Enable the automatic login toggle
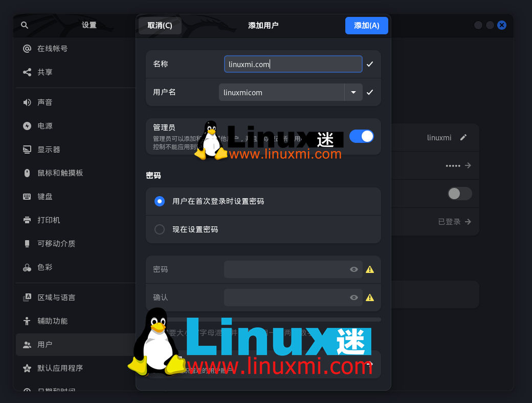The image size is (532, 403). click(459, 193)
